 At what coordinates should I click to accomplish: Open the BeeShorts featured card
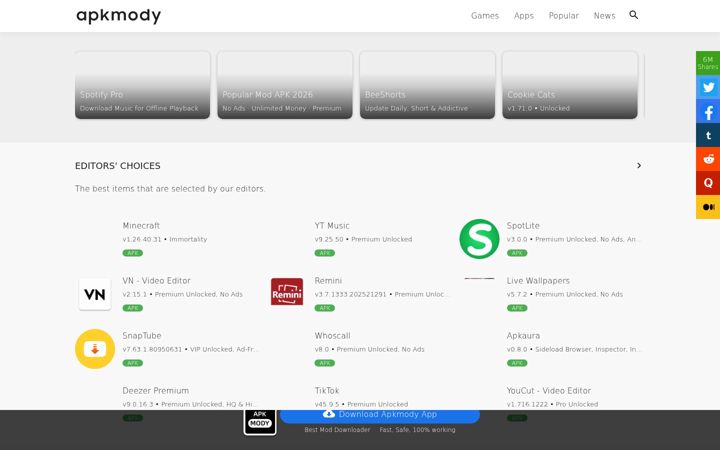(x=428, y=85)
